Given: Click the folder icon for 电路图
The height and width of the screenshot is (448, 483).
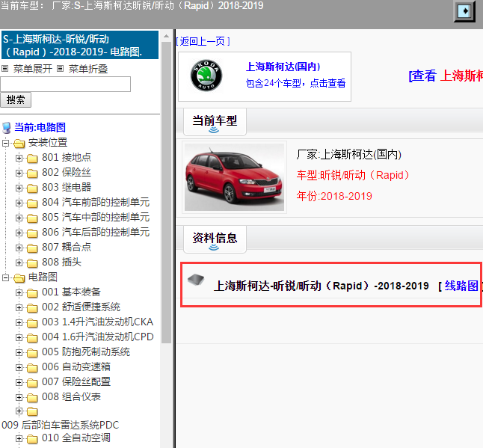Looking at the screenshot, I should tap(19, 278).
